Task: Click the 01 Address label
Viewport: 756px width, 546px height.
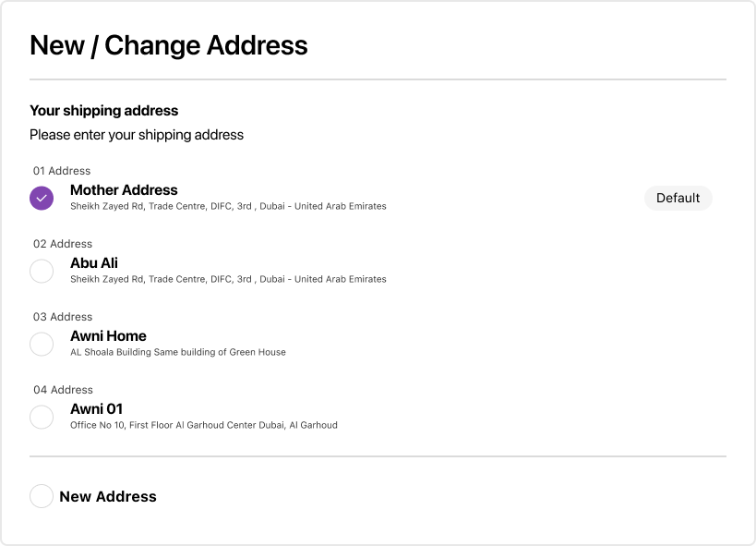Action: point(62,171)
